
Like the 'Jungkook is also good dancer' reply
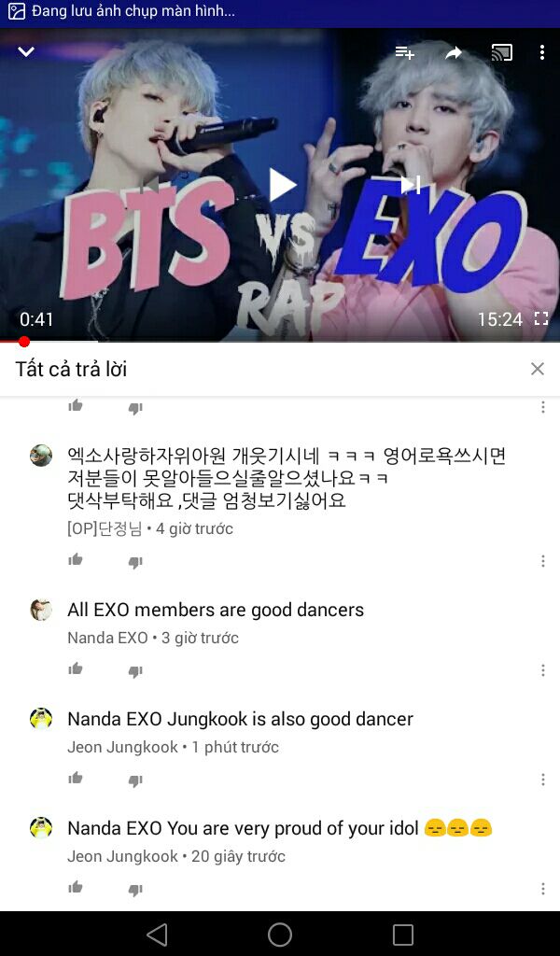click(x=76, y=778)
